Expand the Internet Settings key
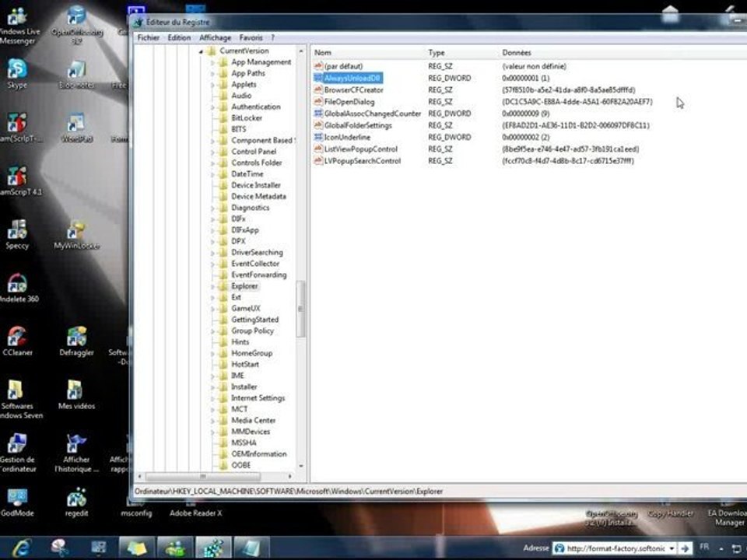The width and height of the screenshot is (747, 560). tap(212, 398)
